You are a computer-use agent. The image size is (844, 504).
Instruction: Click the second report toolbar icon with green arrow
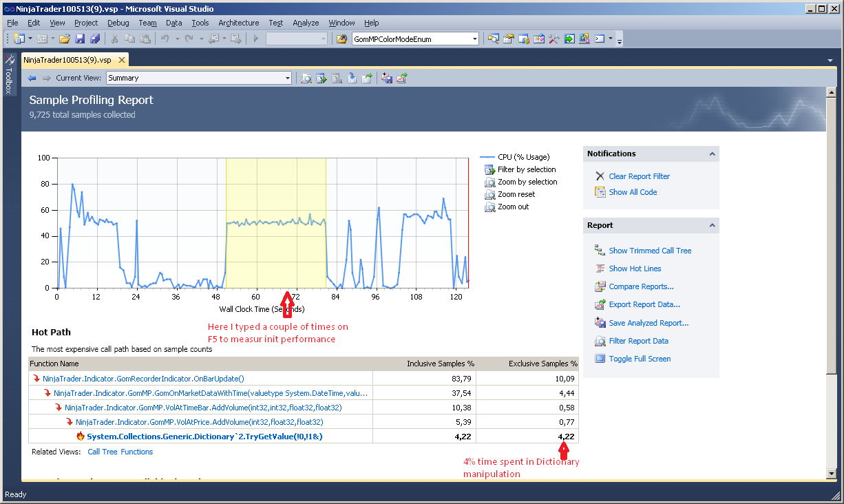click(x=321, y=78)
